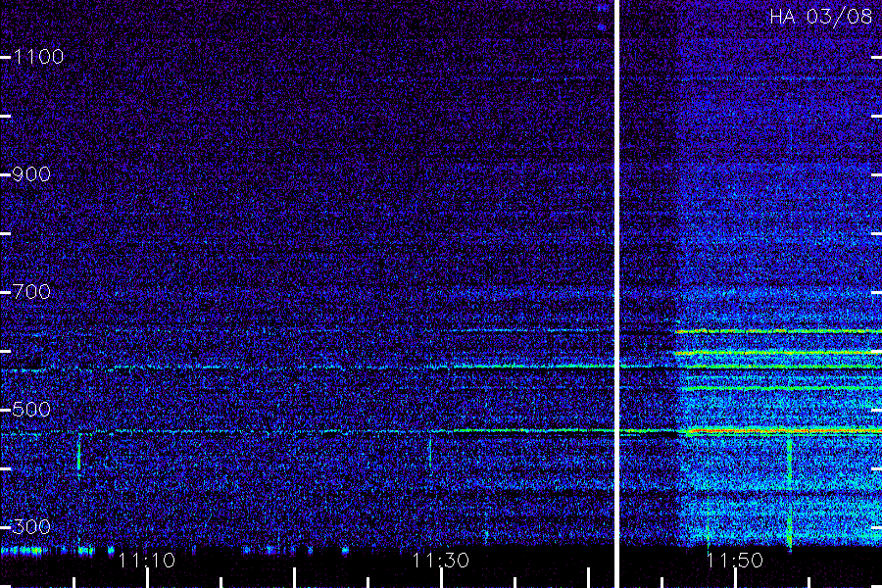Click the 300 frequency axis label

[x=31, y=527]
